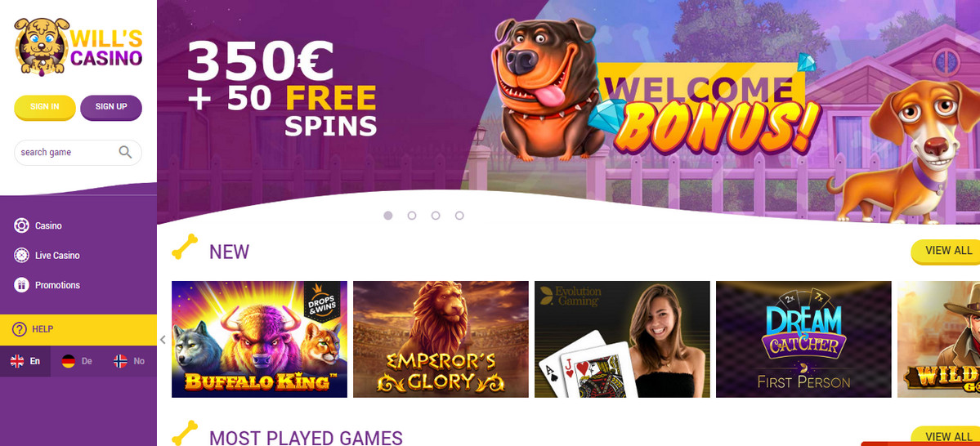Open the Emperor's Glory game thumbnail
The image size is (980, 446).
coord(441,339)
